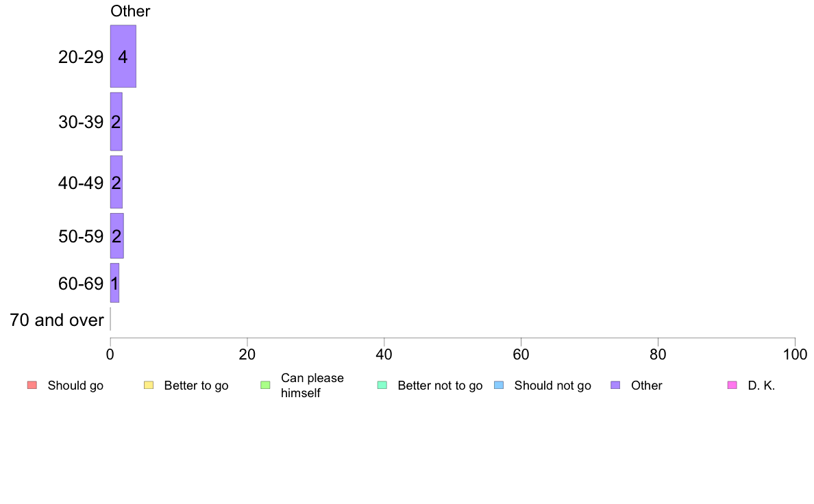Click the yellow Better to go swatch
The image size is (814, 504).
149,385
